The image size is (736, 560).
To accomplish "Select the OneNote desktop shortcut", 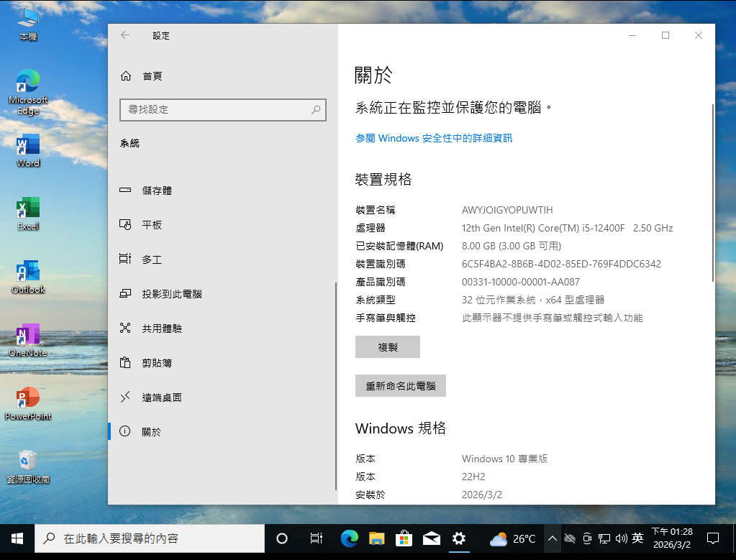I will (x=28, y=341).
